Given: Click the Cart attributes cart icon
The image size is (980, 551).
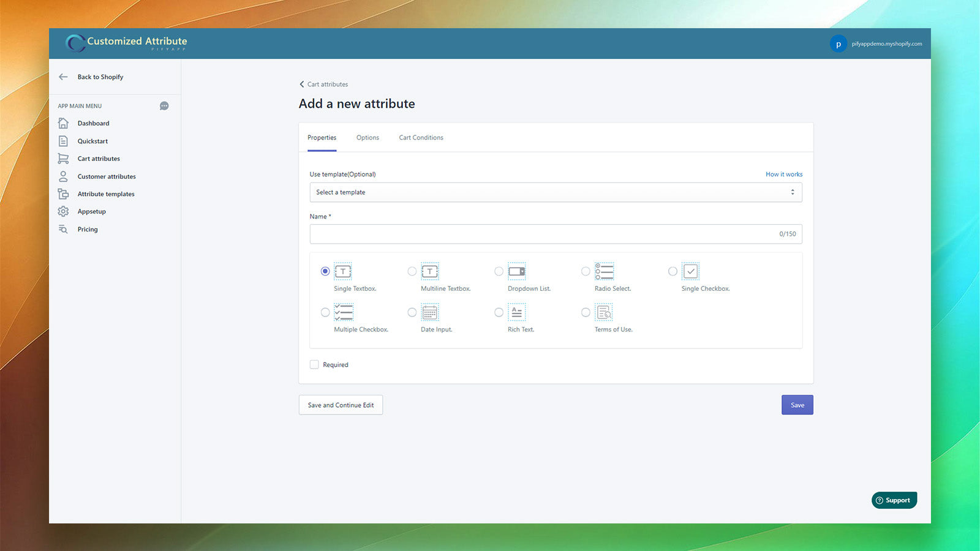Looking at the screenshot, I should pos(63,159).
